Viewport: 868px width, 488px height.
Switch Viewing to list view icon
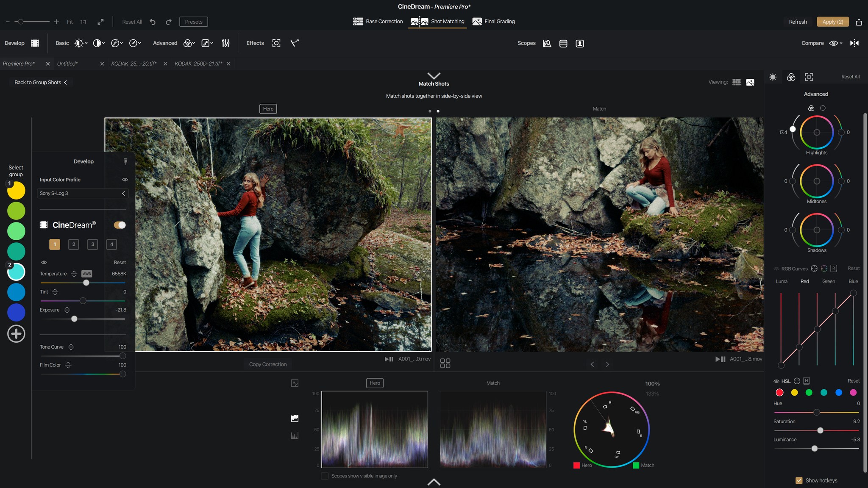pos(737,82)
